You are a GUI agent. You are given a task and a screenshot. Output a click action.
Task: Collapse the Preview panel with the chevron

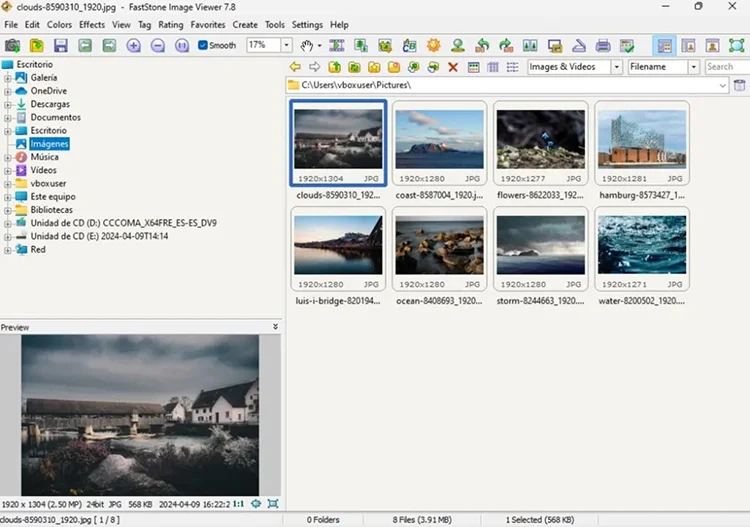[276, 327]
